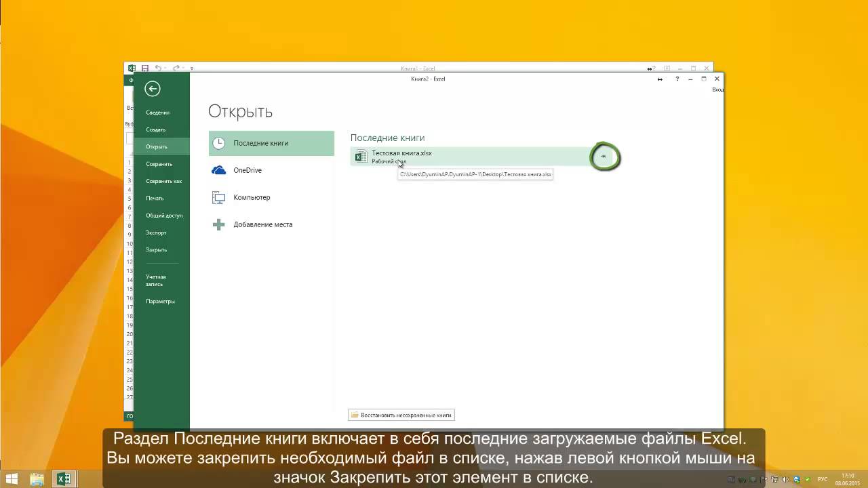Choose Добавление места option

coord(271,224)
